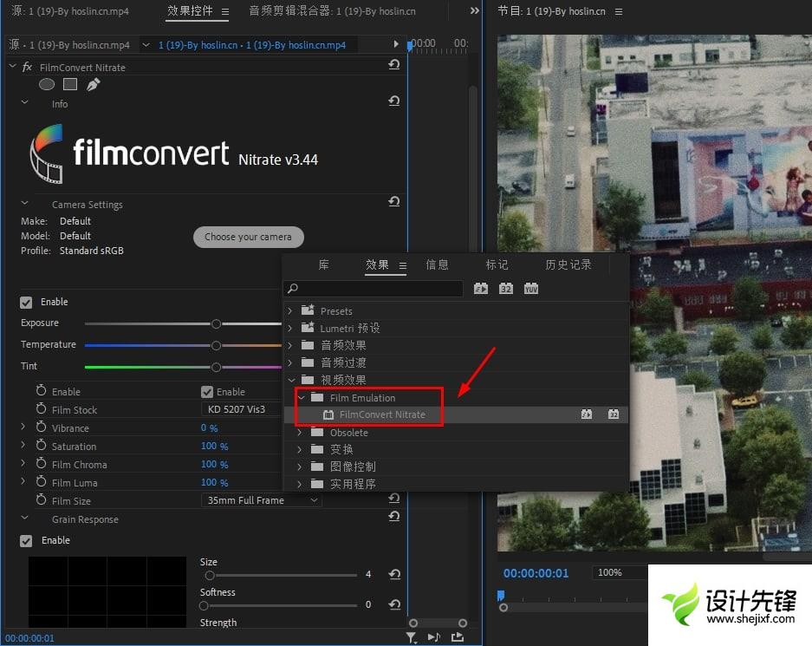812x646 pixels.
Task: Click the filter properties funnel icon
Action: (x=412, y=637)
